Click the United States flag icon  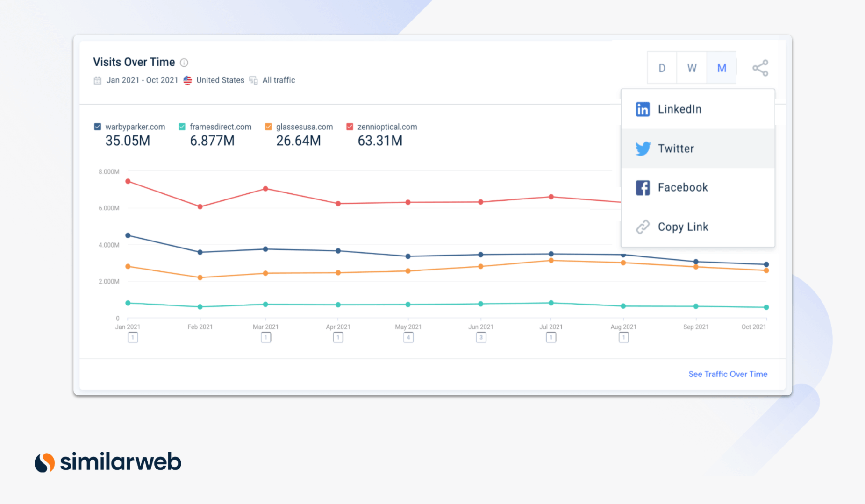187,80
